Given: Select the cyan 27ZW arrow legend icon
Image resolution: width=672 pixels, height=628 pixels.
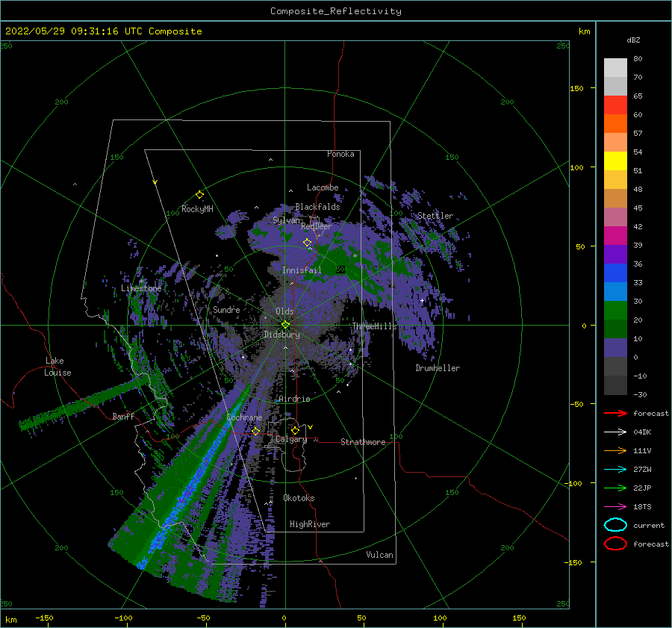Looking at the screenshot, I should click(x=615, y=470).
